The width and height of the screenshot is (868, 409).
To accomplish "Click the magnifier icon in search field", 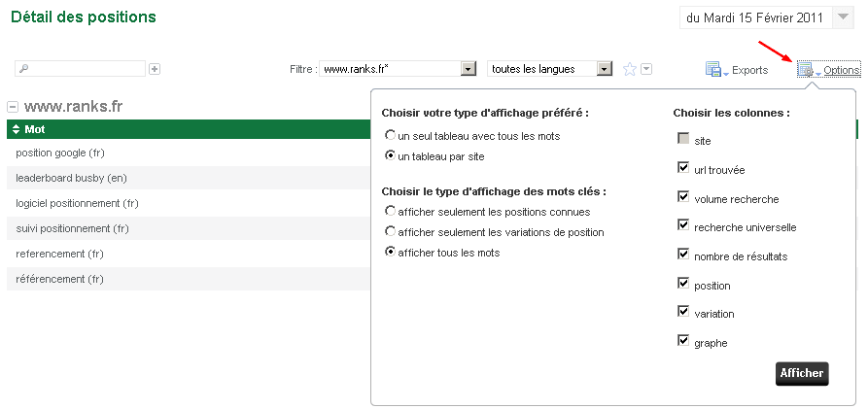I will coord(23,69).
